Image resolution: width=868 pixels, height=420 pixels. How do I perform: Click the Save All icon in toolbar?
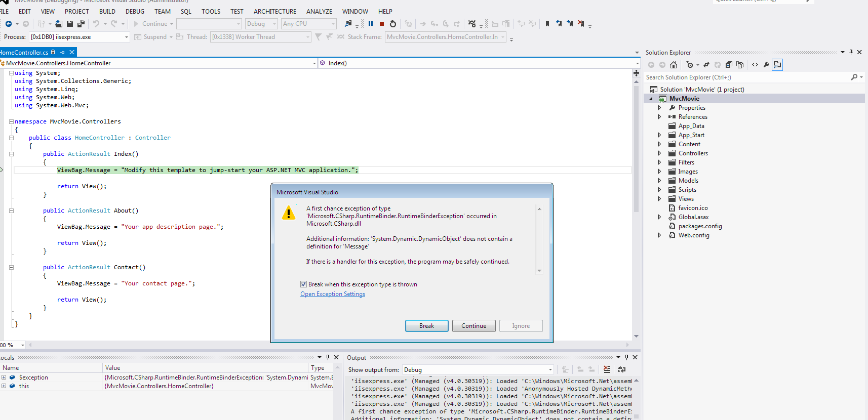click(x=81, y=24)
